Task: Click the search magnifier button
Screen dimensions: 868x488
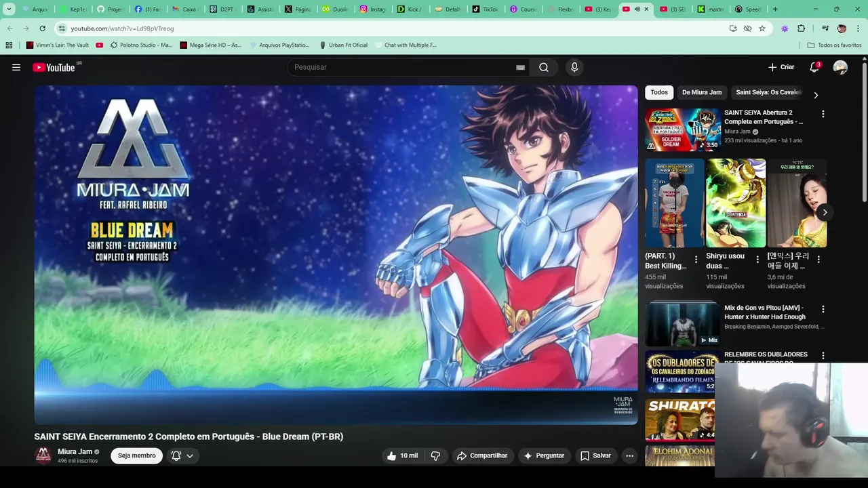Action: [544, 67]
